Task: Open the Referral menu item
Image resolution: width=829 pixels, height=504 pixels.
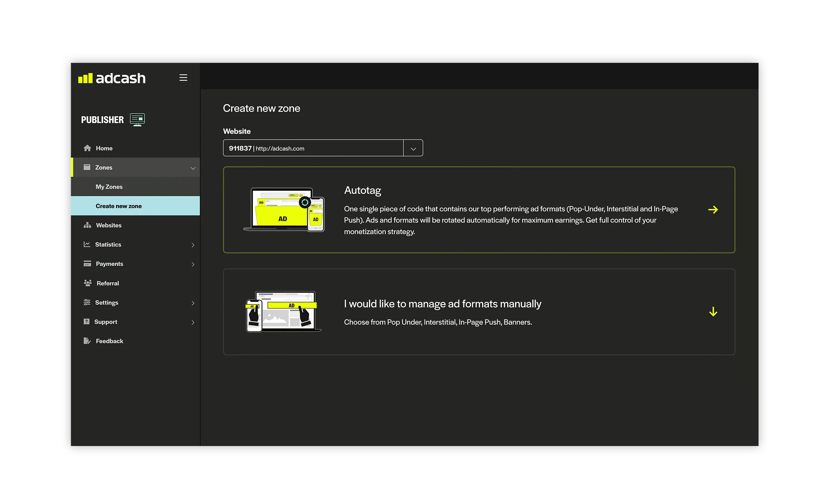Action: pos(135,283)
